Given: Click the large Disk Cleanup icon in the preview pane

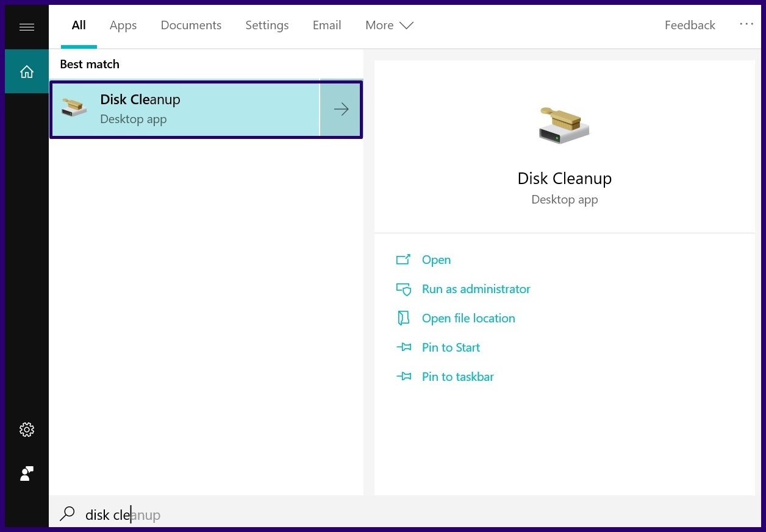Looking at the screenshot, I should tap(564, 126).
